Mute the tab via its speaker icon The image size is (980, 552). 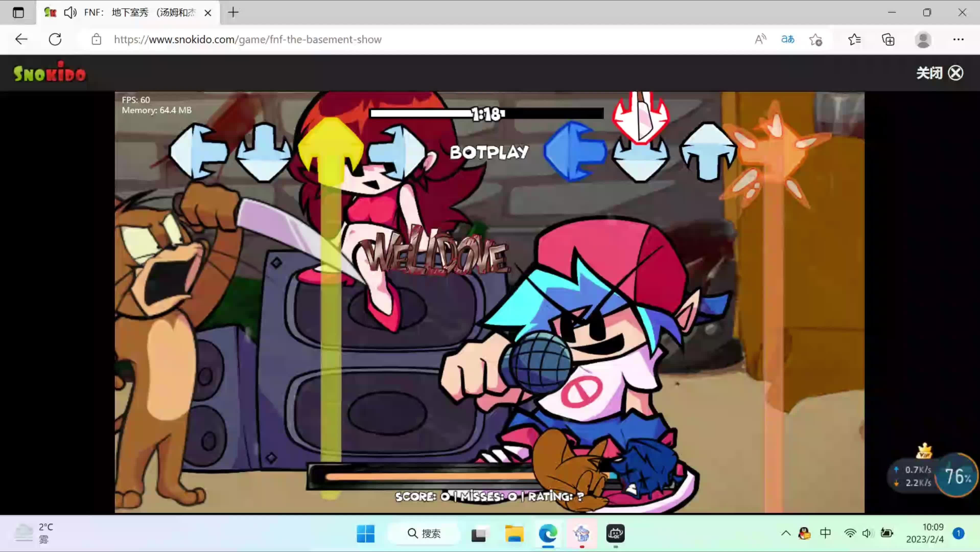click(x=70, y=13)
